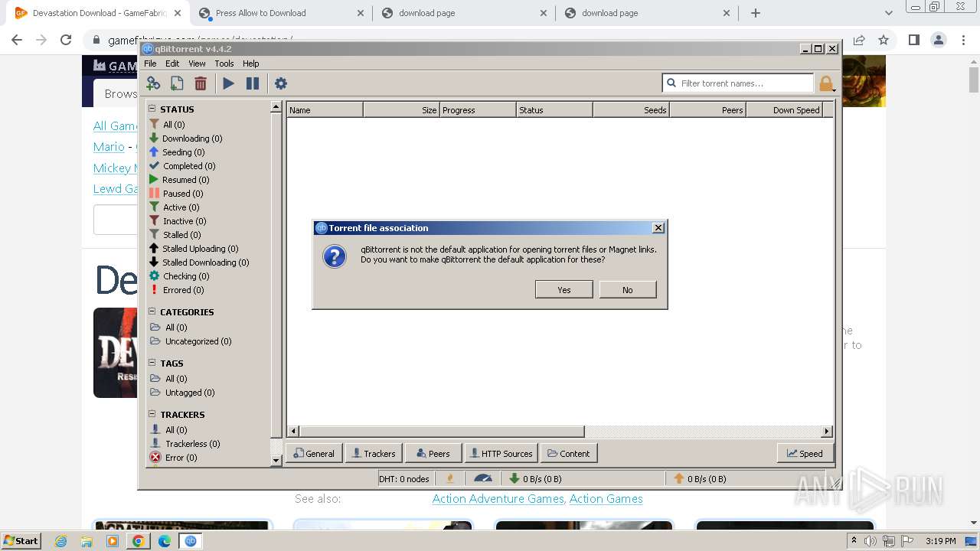Open Internet Explorer from the taskbar

tap(61, 540)
